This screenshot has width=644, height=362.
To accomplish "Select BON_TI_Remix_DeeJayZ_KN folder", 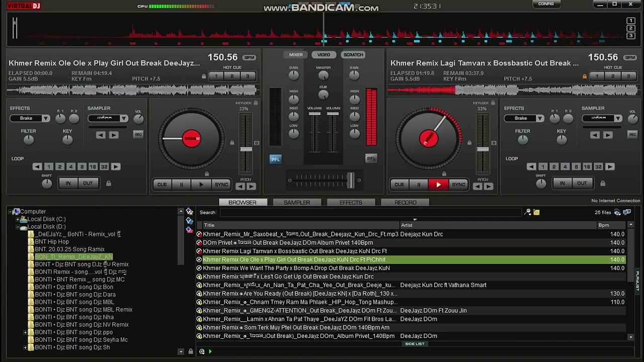I will pos(73,257).
